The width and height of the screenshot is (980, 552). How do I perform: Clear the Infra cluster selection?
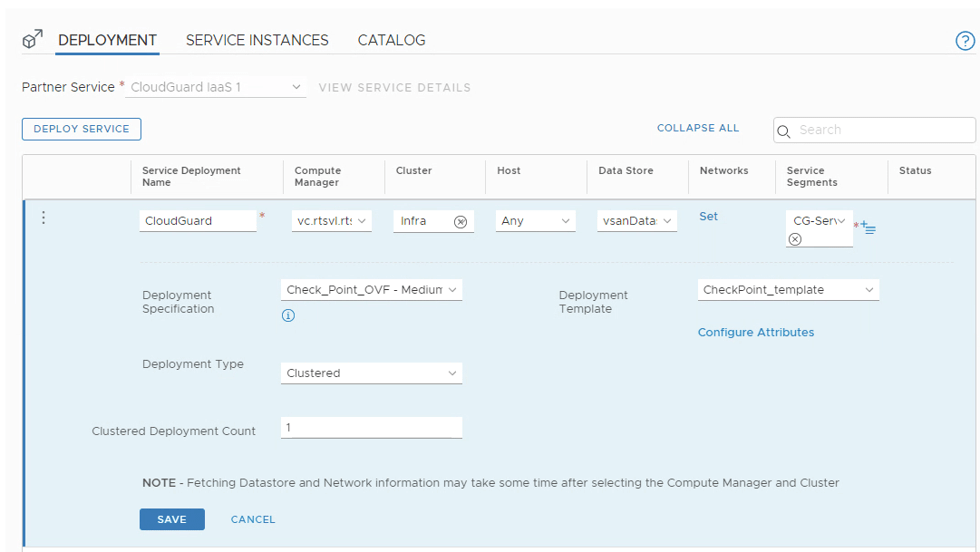(x=461, y=222)
